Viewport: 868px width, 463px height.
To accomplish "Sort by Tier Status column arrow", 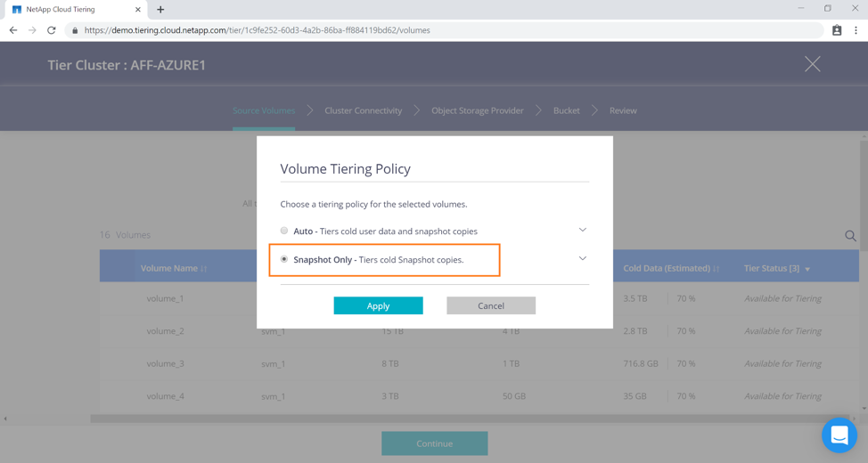I will 807,269.
